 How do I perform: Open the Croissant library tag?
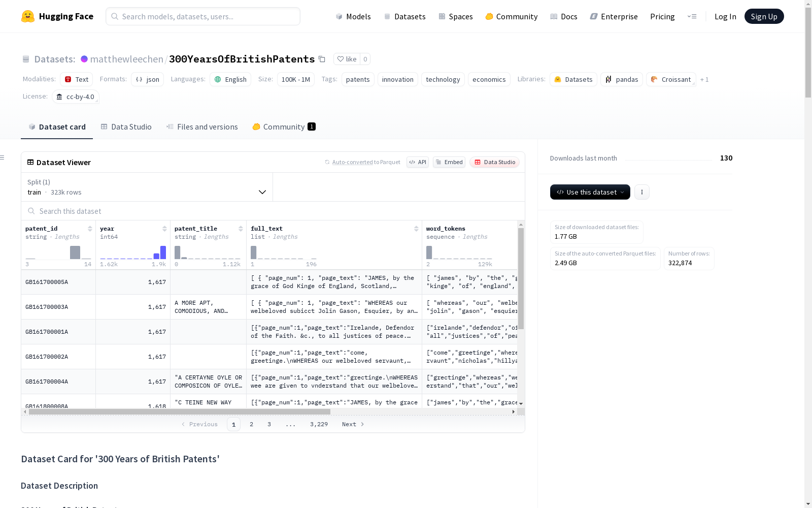[x=671, y=79]
